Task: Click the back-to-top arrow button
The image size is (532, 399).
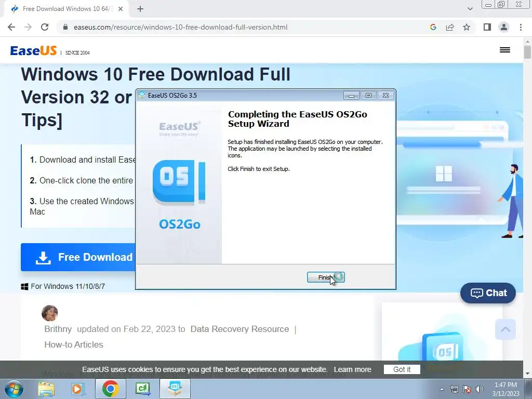Action: (505, 329)
